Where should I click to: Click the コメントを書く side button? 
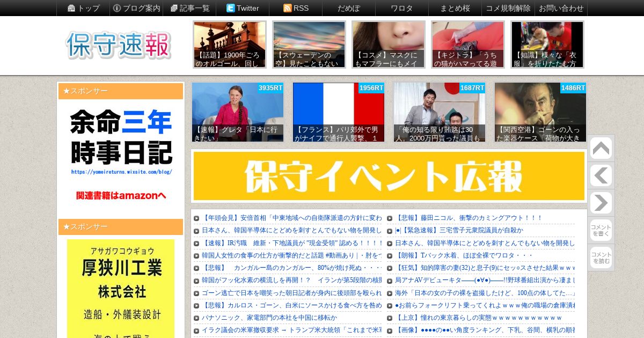[x=601, y=230]
